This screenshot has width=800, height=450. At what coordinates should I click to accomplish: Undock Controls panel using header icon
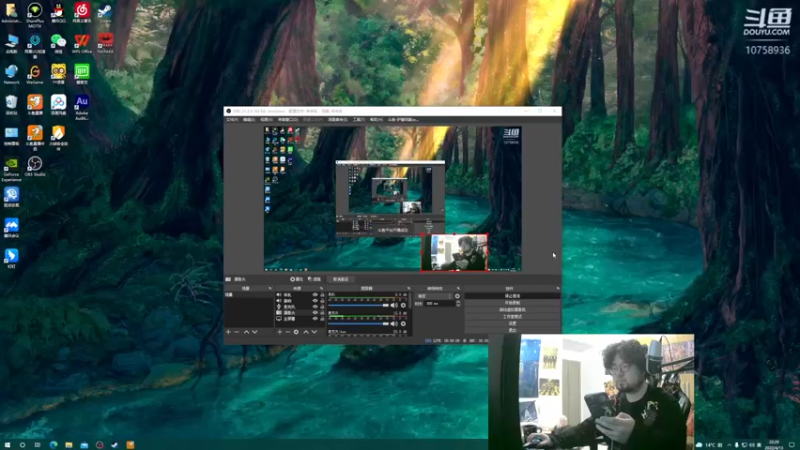point(558,288)
